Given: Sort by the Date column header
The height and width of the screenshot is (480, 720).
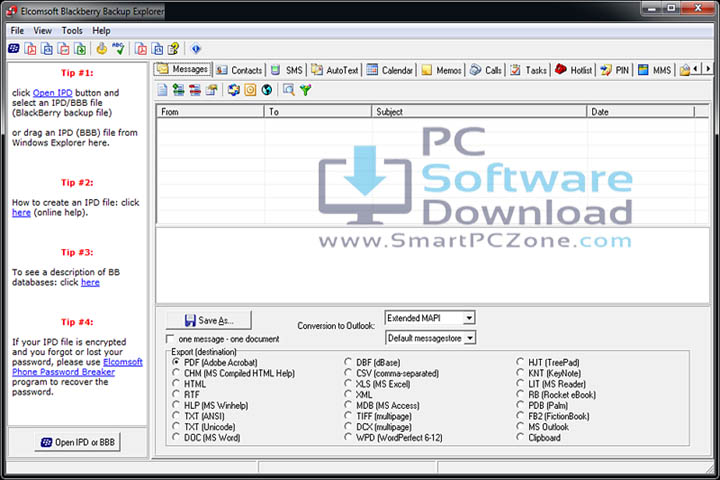Looking at the screenshot, I should click(x=640, y=112).
